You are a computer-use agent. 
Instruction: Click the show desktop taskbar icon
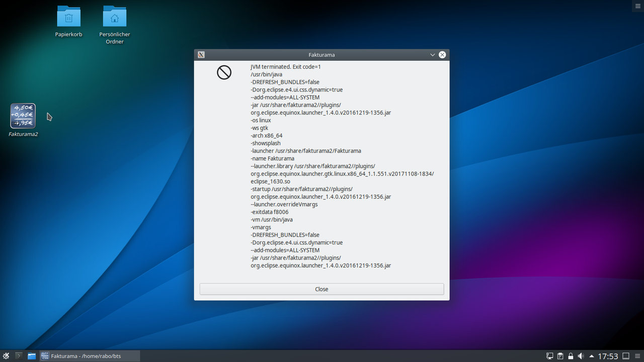click(x=626, y=356)
